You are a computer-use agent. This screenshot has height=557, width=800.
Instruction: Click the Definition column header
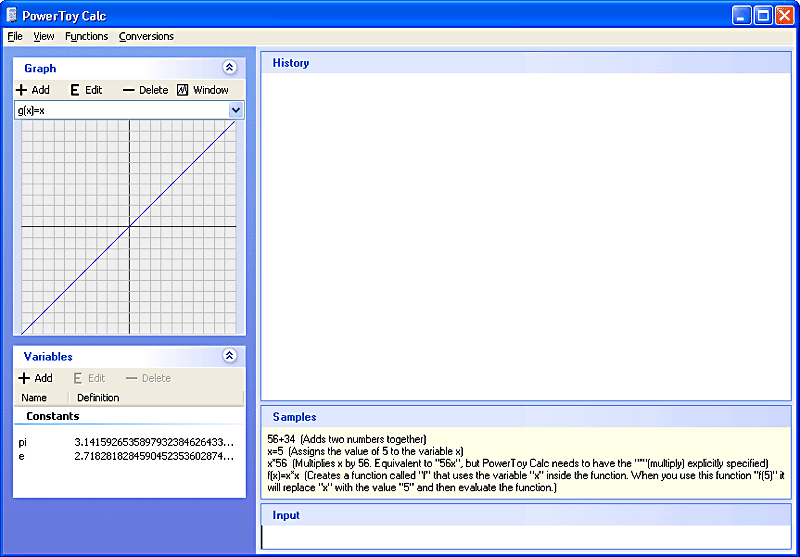click(98, 398)
